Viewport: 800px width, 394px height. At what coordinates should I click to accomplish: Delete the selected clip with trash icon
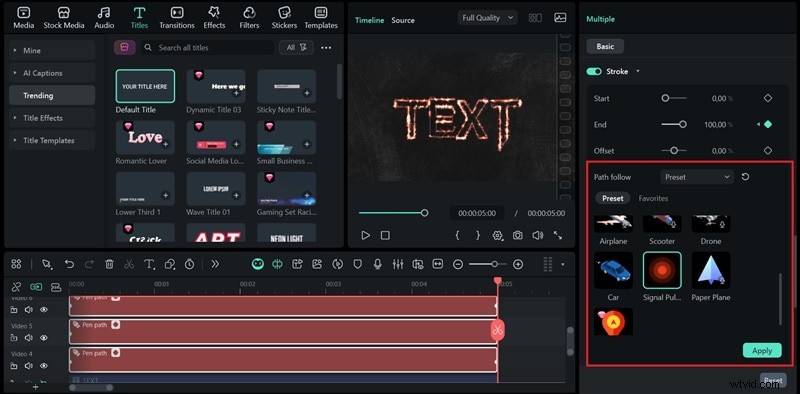[109, 264]
